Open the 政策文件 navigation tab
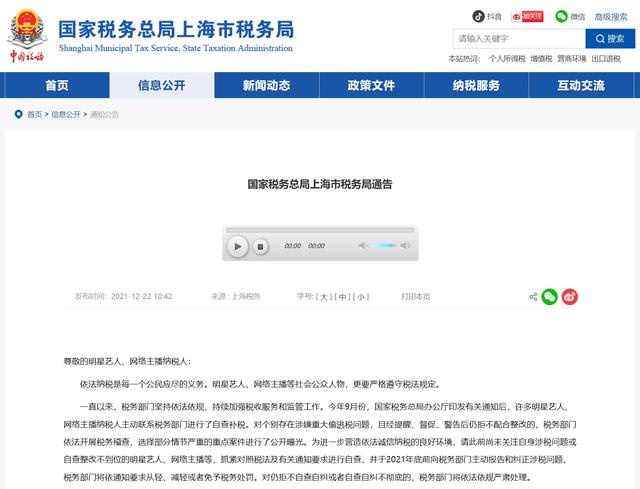 click(371, 85)
